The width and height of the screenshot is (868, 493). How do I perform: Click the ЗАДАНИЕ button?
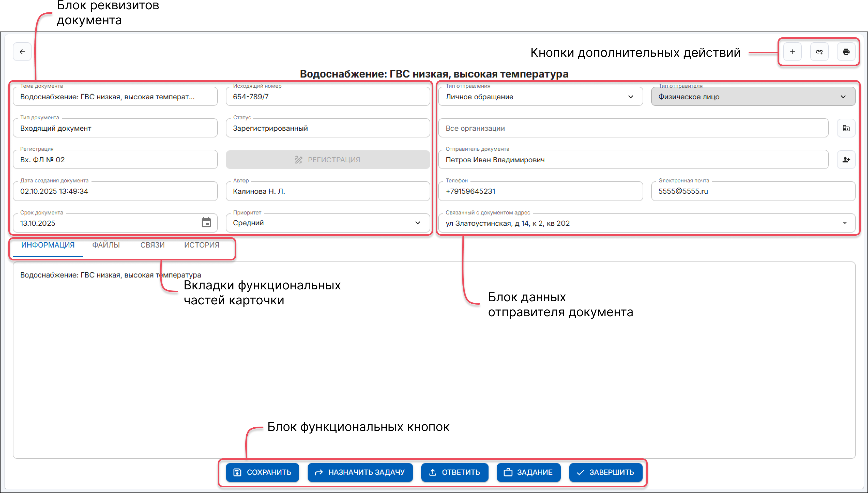click(528, 472)
